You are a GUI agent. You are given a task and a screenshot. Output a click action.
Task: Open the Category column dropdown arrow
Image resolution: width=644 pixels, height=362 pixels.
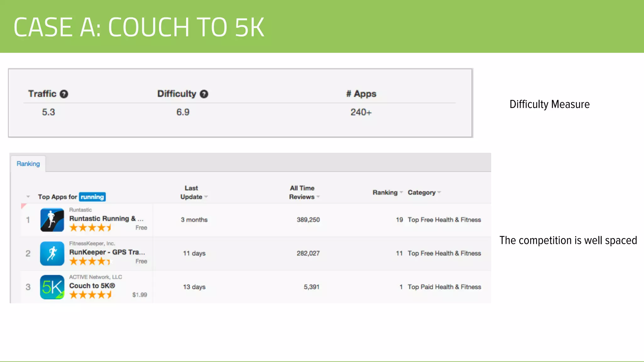439,192
